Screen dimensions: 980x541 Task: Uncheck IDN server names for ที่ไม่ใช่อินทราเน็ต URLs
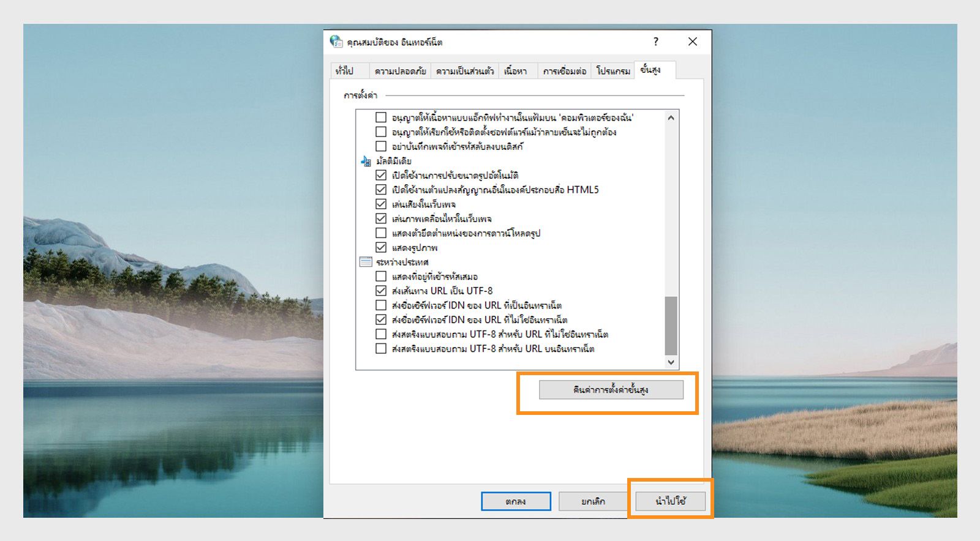pos(381,319)
